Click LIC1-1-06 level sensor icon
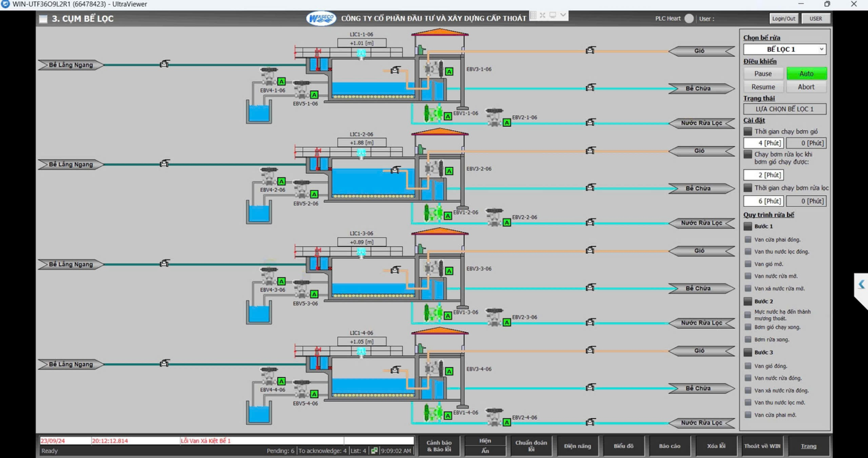This screenshot has width=868, height=458. pos(361,54)
